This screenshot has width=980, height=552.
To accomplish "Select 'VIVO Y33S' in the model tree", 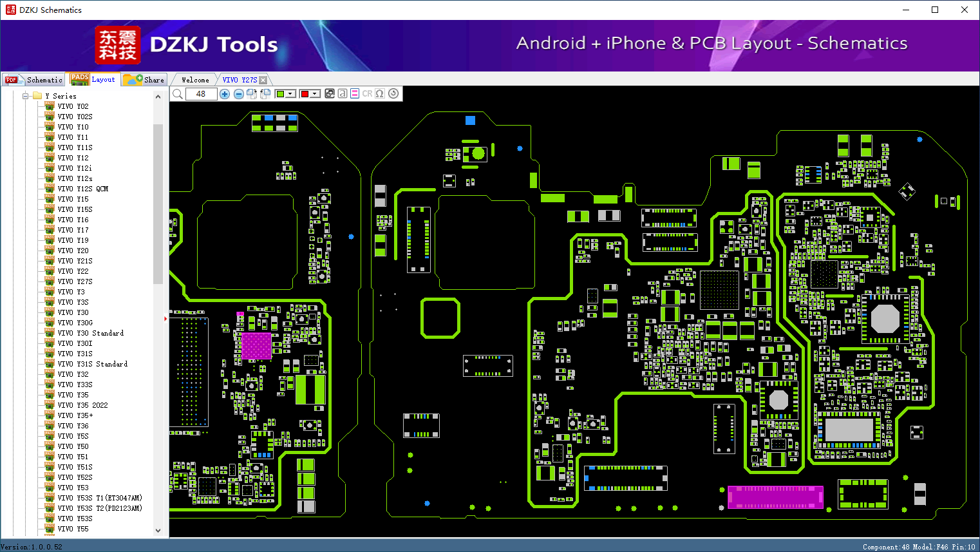I will coord(75,385).
